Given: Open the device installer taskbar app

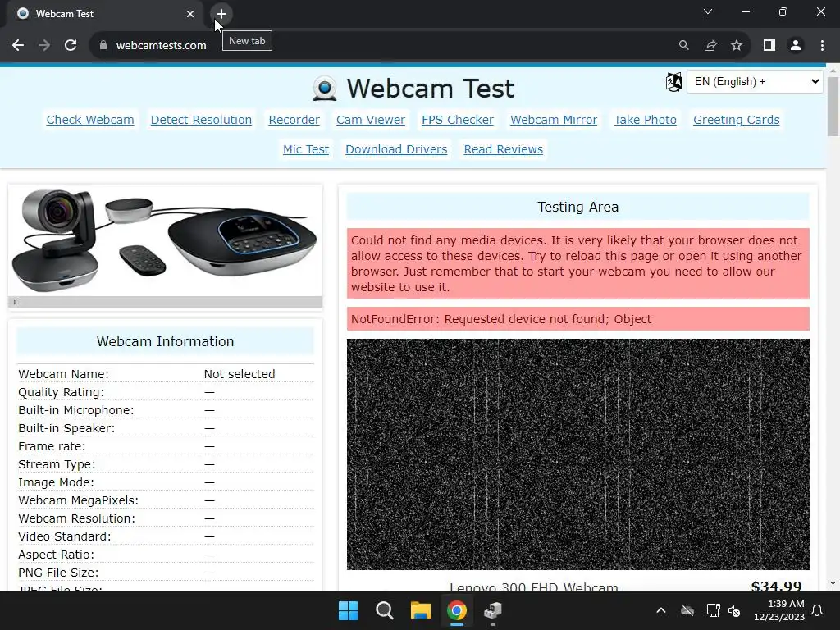Looking at the screenshot, I should (x=493, y=610).
